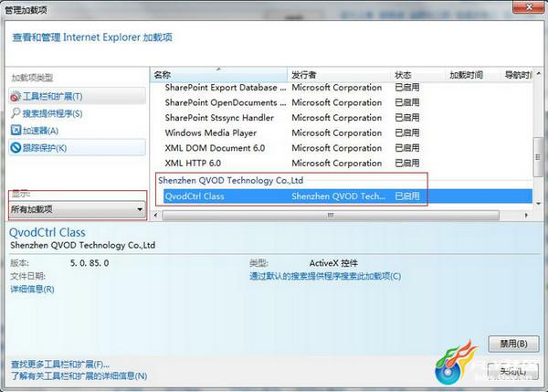The width and height of the screenshot is (548, 392).
Task: Click list vertical scrollbar down arrow
Action: pos(538,203)
